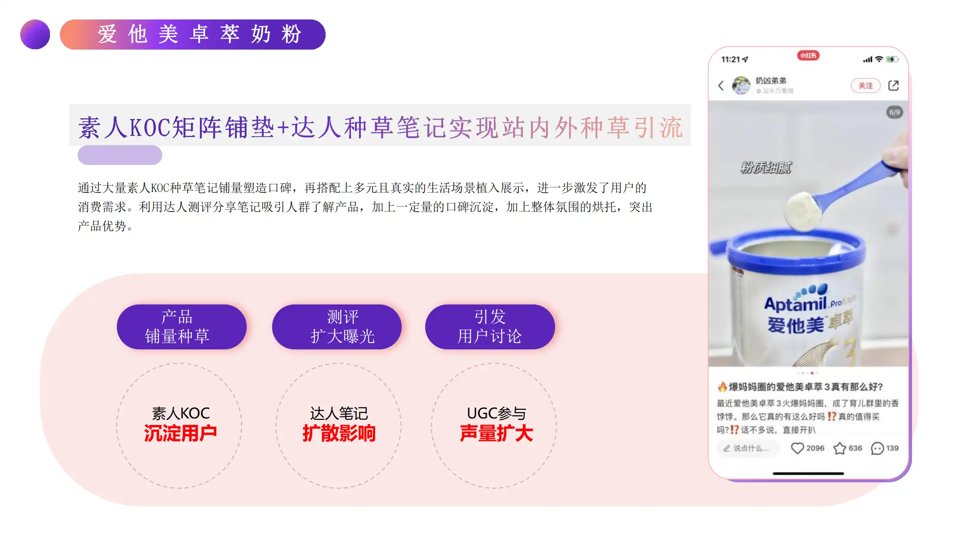Select the 测评扩大曝光 purple pill
980x551 pixels.
pyautogui.click(x=337, y=327)
